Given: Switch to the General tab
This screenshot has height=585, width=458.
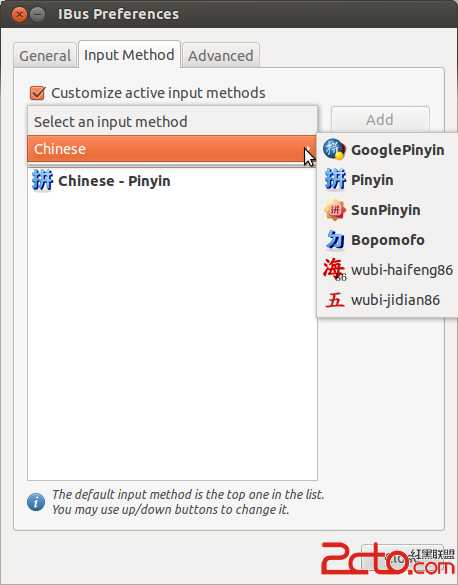Looking at the screenshot, I should point(45,56).
